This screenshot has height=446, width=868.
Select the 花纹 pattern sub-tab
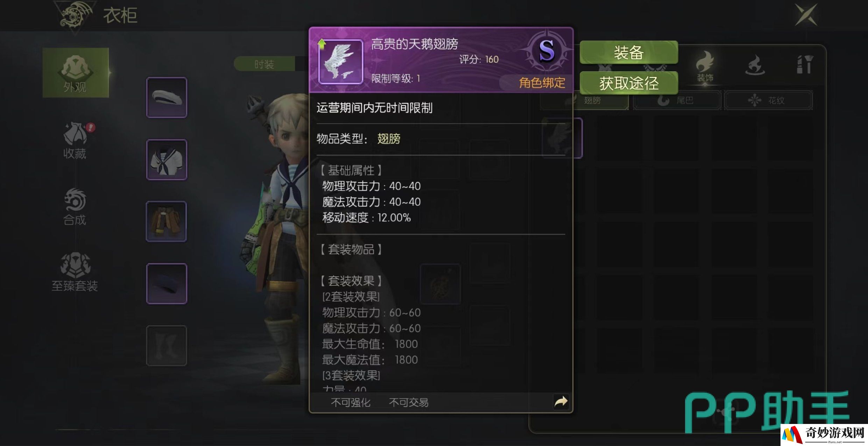(769, 100)
